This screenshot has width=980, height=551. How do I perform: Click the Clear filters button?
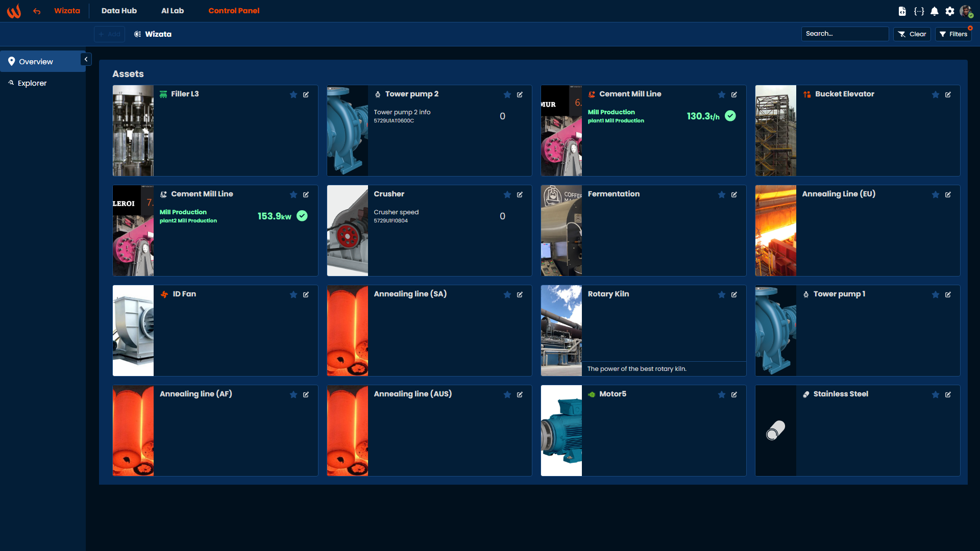pos(912,34)
